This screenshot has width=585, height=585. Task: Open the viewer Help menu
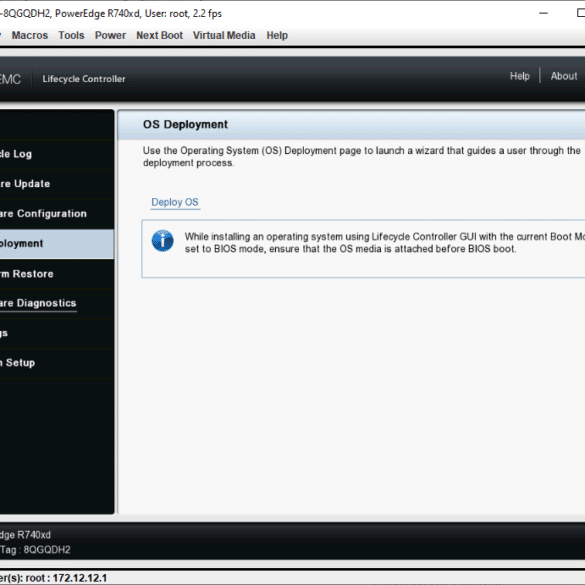tap(277, 35)
